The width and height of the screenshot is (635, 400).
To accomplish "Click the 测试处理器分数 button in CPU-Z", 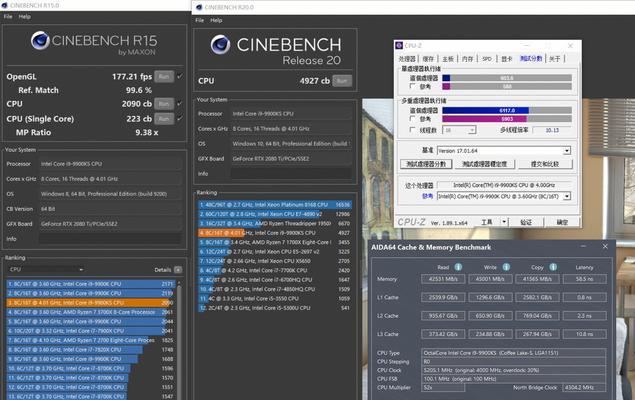I will pos(426,164).
